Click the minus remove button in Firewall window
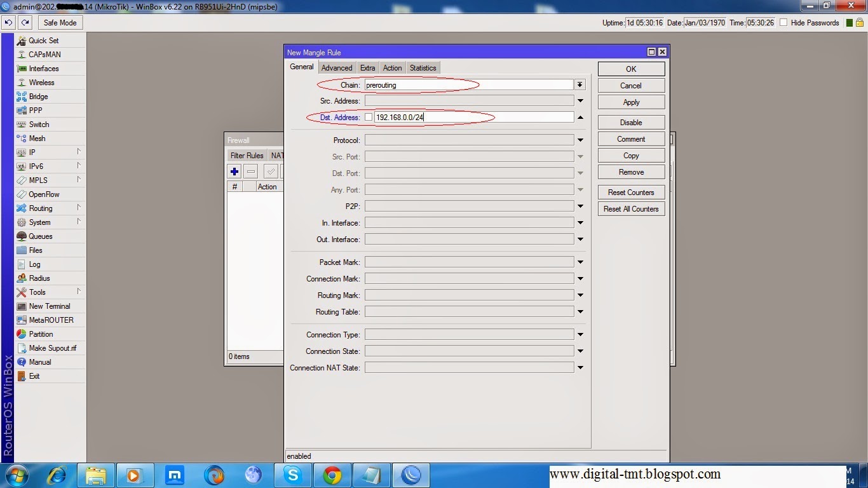868x488 pixels. point(251,171)
